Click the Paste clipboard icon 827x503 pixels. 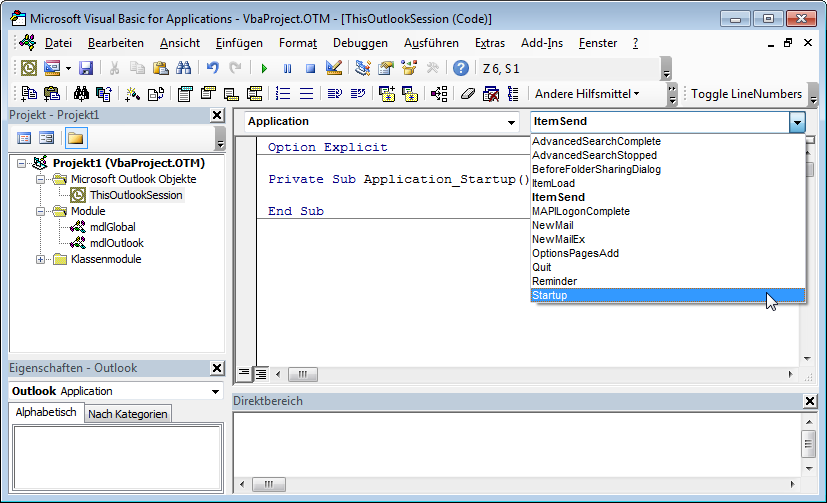pyautogui.click(x=160, y=68)
